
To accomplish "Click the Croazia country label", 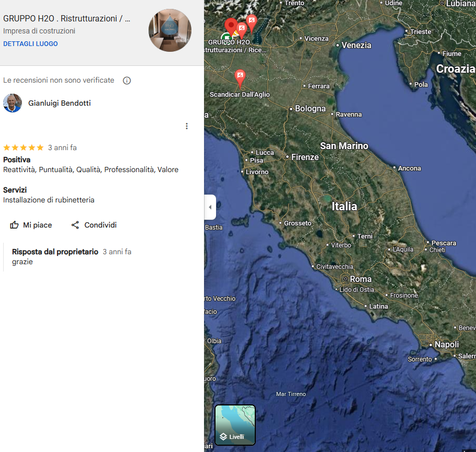I will 456,69.
